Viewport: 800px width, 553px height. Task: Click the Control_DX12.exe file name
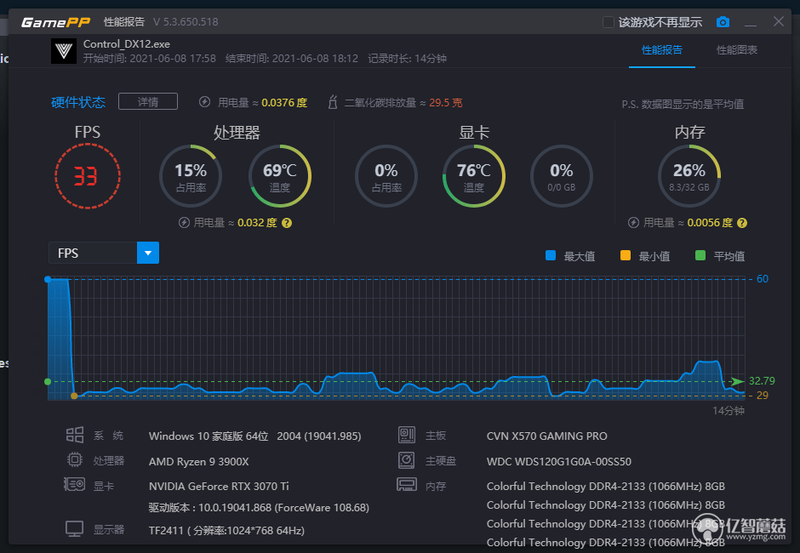[127, 44]
